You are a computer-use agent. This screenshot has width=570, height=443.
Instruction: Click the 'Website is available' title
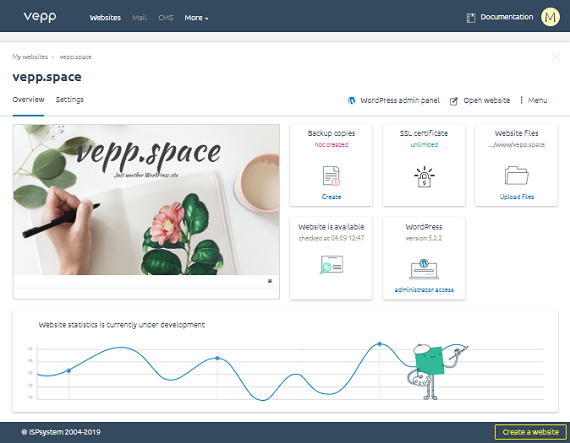[x=331, y=227]
